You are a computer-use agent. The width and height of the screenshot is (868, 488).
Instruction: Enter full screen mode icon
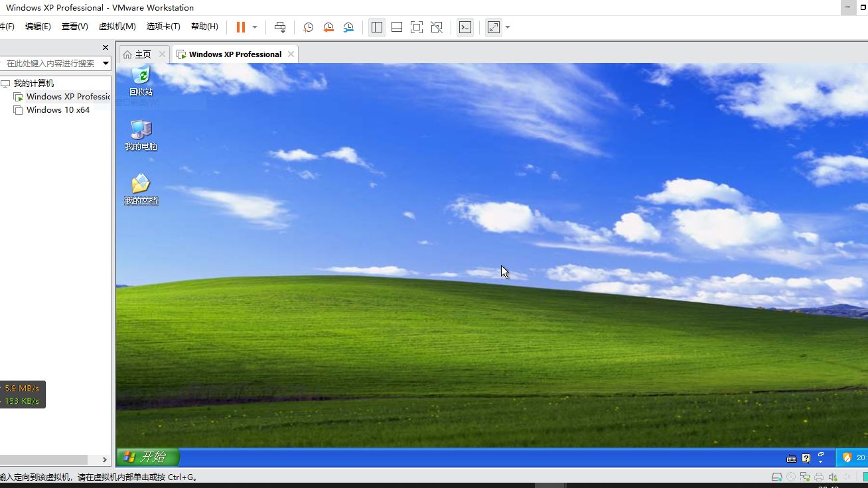pyautogui.click(x=417, y=27)
